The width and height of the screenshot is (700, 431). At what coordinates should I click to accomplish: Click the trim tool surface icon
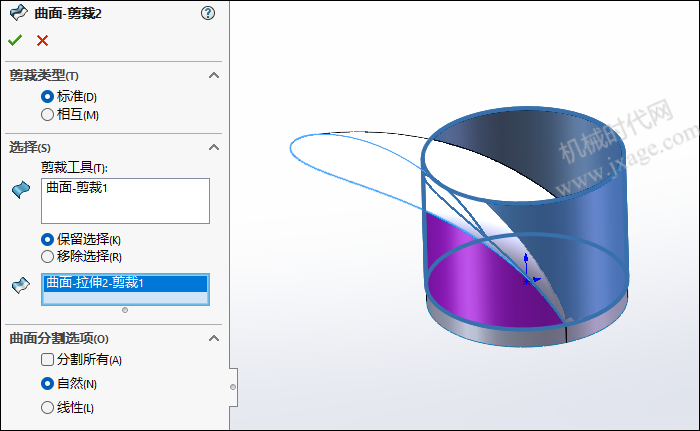pos(21,190)
